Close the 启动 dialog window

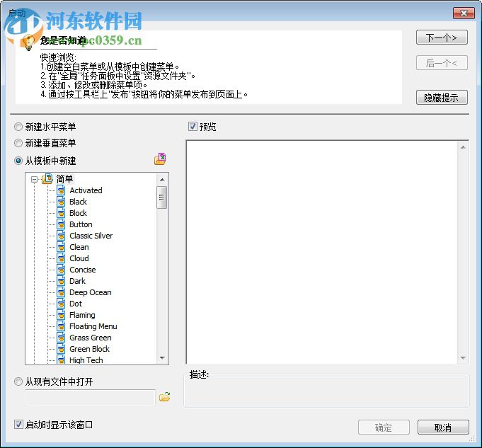[464, 13]
